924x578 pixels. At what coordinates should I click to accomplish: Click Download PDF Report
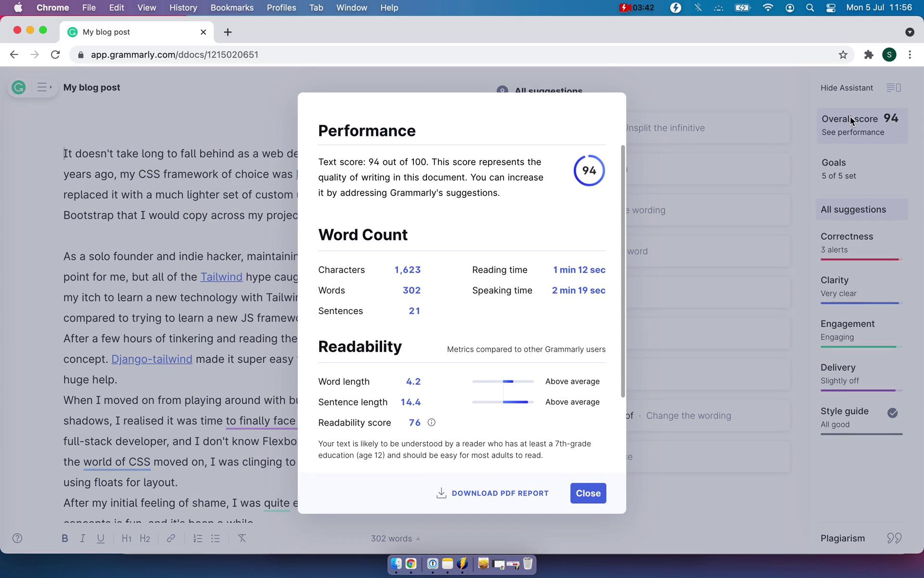492,493
